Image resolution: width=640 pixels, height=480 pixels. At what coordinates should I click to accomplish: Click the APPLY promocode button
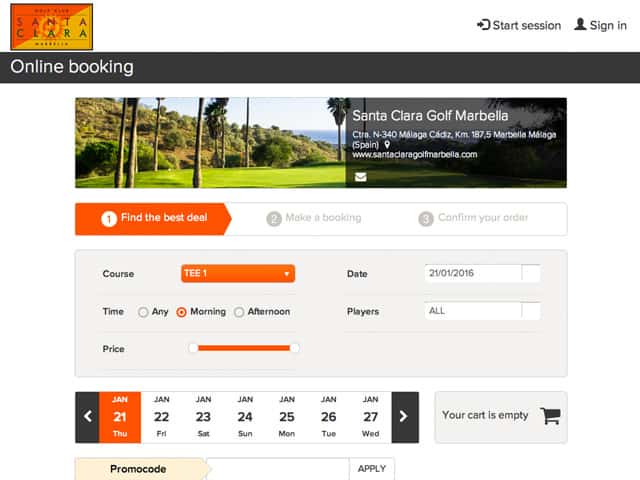tap(372, 469)
